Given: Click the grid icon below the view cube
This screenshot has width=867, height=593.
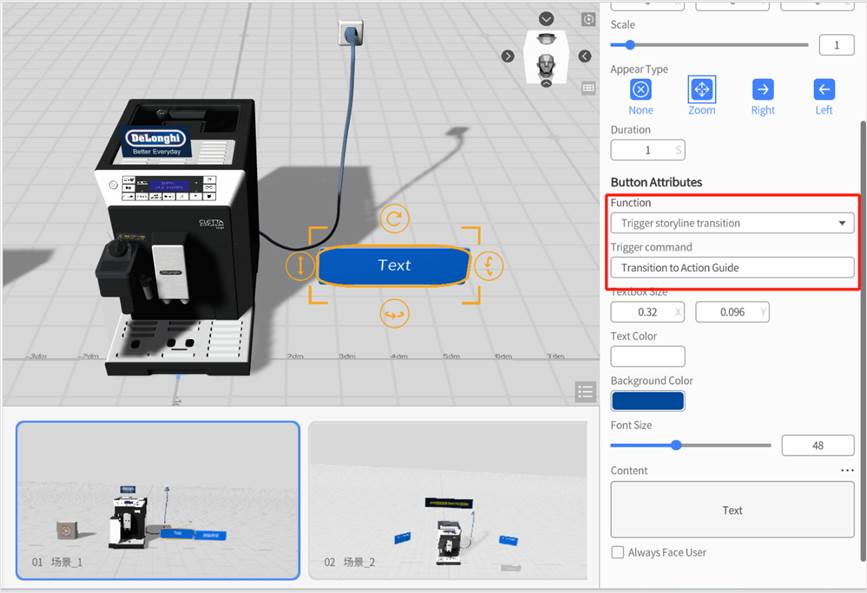Looking at the screenshot, I should (588, 88).
